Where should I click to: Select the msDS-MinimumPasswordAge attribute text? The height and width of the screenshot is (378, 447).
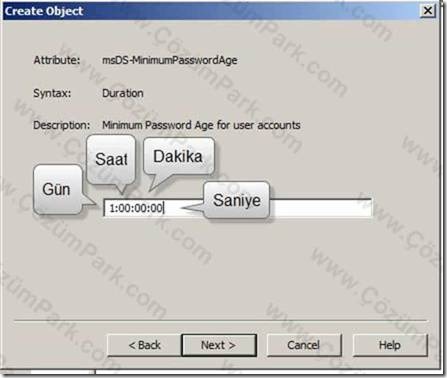click(170, 60)
